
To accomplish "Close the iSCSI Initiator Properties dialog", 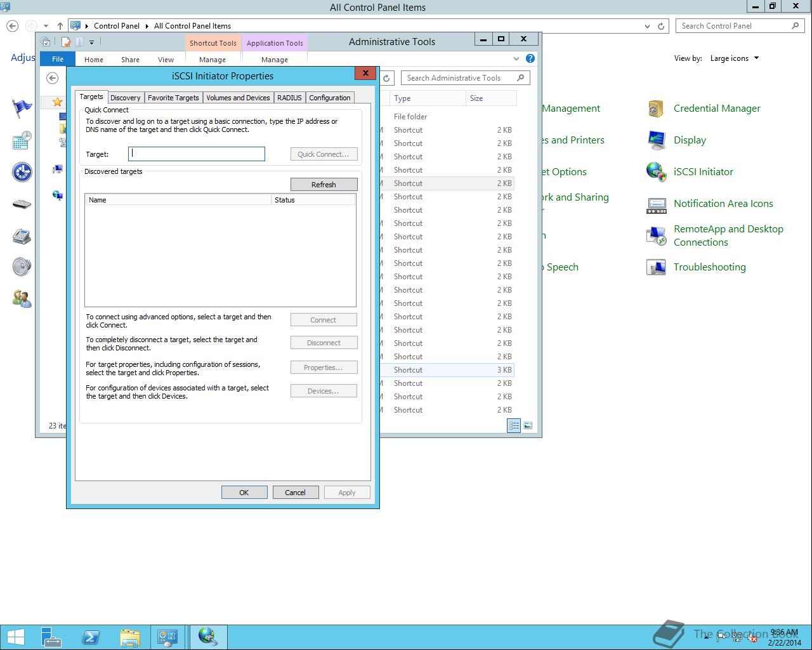I will (365, 73).
